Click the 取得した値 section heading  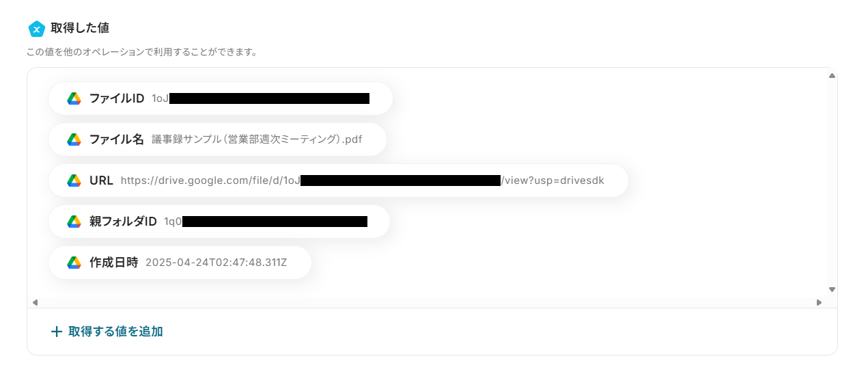coord(80,28)
